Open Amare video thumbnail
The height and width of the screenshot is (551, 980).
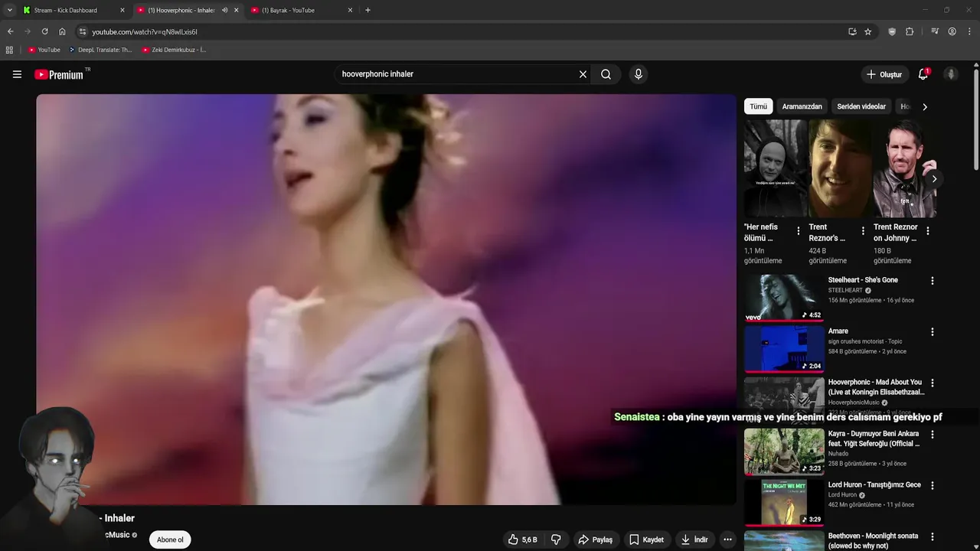[784, 348]
